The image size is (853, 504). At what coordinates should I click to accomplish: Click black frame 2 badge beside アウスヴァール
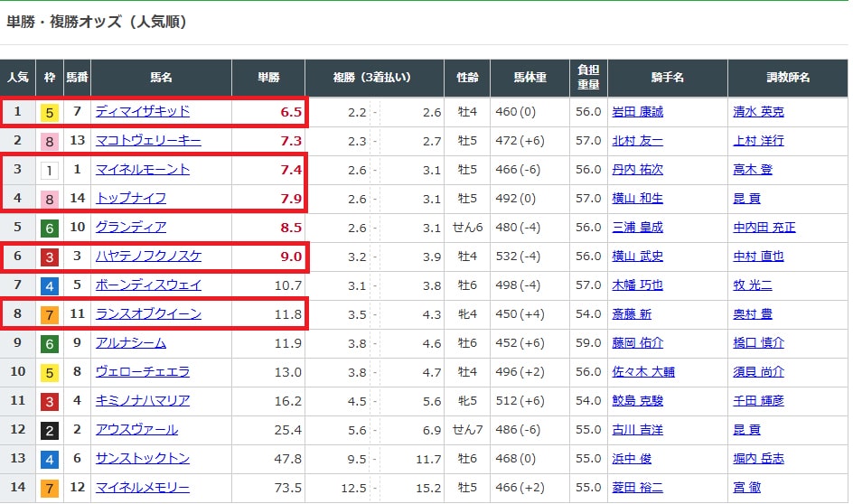pos(50,430)
